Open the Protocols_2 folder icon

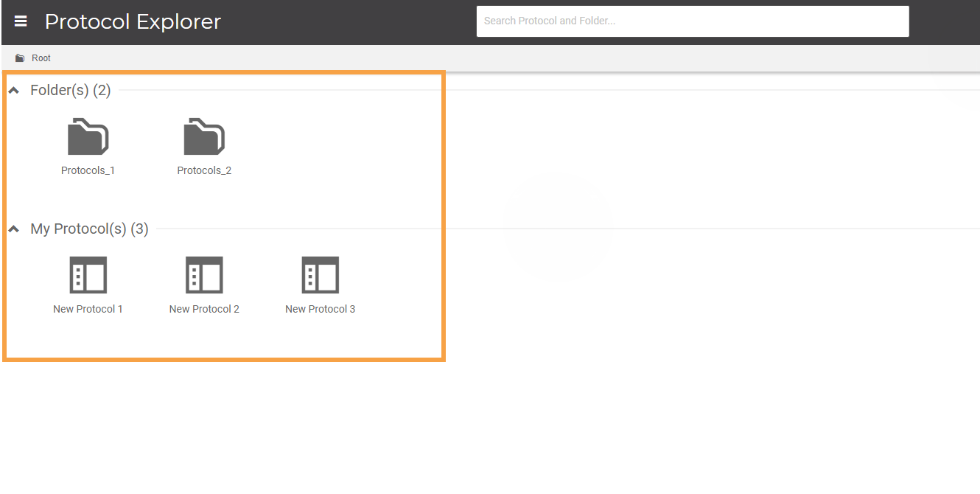coord(204,136)
